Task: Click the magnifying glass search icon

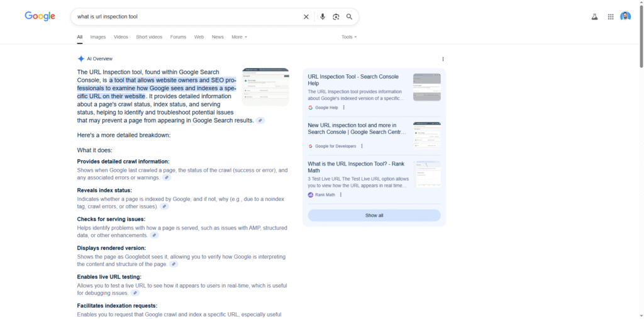Action: pos(349,17)
